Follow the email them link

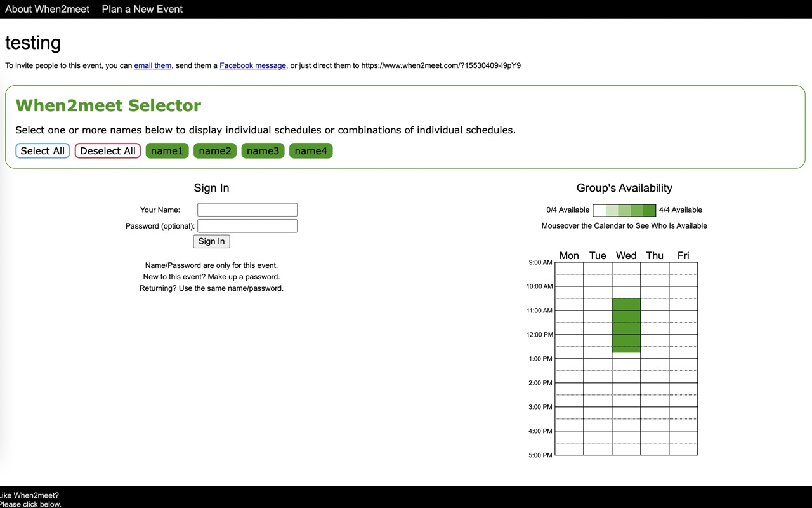153,65
